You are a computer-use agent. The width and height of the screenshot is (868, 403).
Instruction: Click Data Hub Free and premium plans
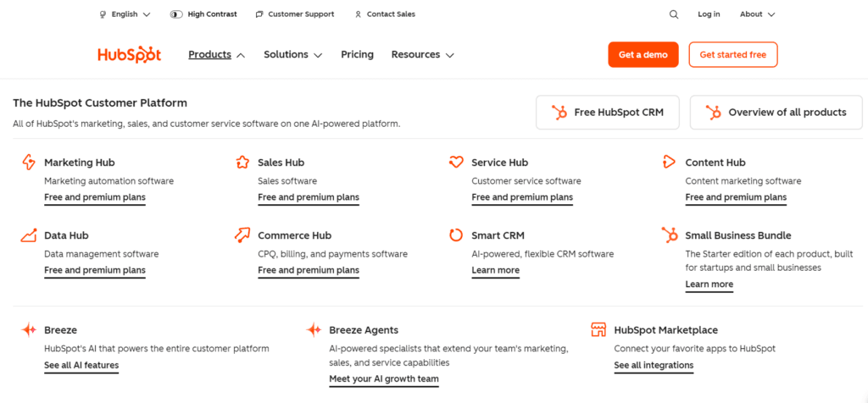point(95,270)
